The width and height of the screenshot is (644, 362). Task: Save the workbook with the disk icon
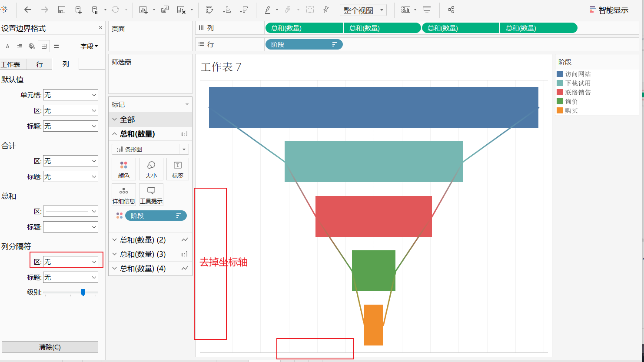point(62,10)
